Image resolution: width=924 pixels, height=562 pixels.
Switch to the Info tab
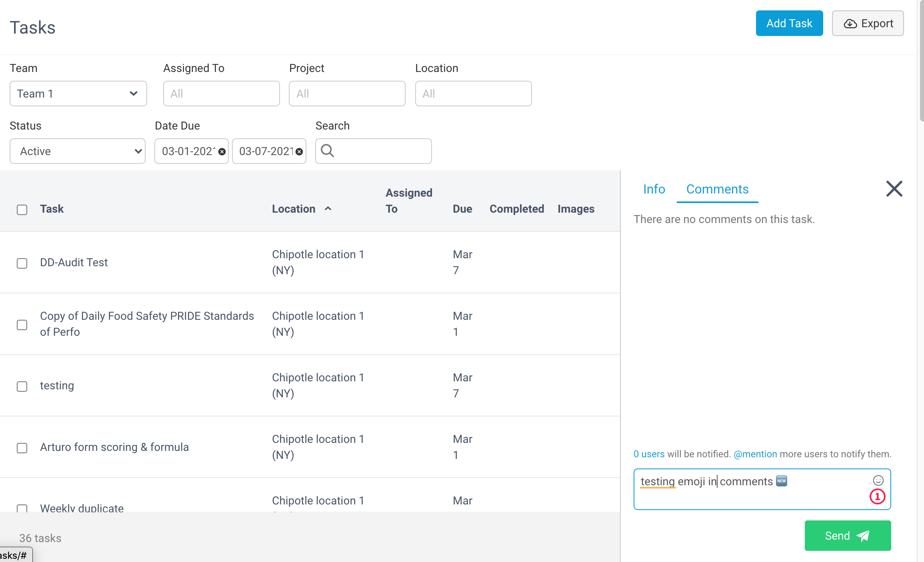[654, 189]
